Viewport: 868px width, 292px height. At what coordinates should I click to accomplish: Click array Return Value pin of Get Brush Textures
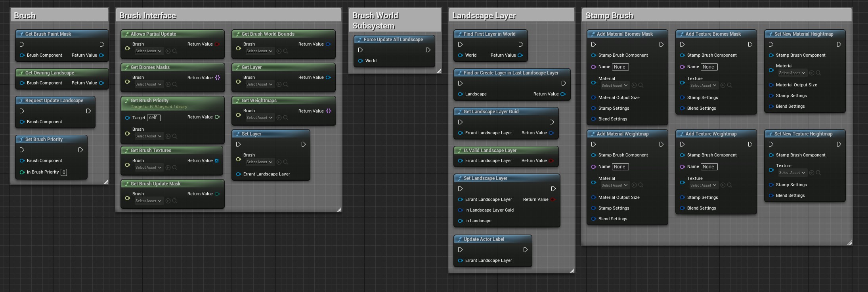[x=217, y=160]
